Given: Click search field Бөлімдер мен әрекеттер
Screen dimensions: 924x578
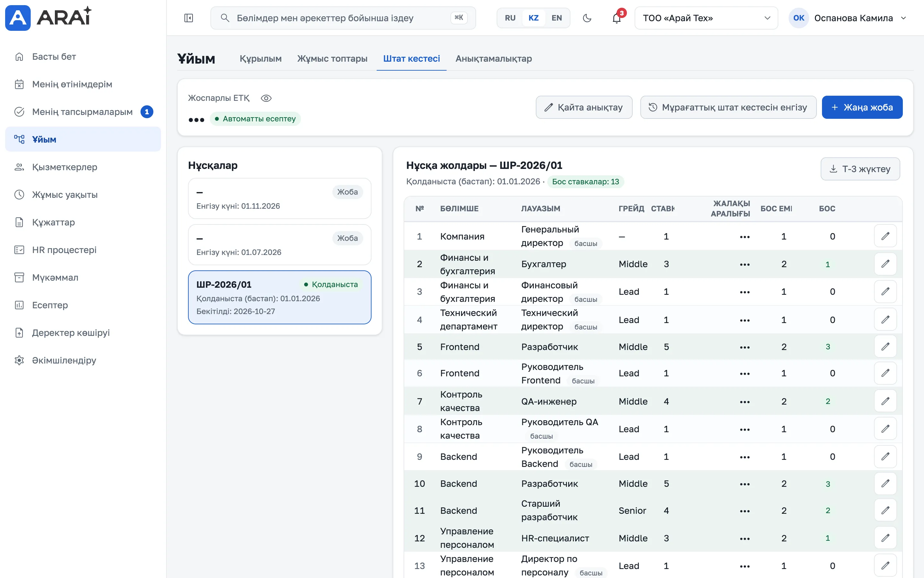Looking at the screenshot, I should [x=343, y=18].
